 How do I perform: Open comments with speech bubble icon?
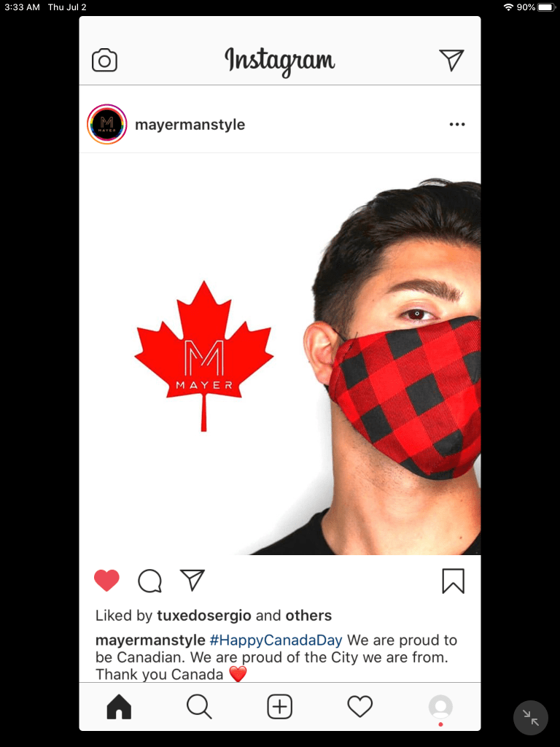pyautogui.click(x=149, y=581)
